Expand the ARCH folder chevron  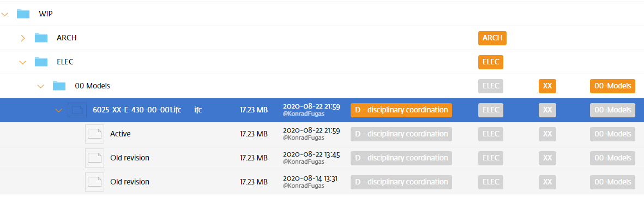pos(23,38)
